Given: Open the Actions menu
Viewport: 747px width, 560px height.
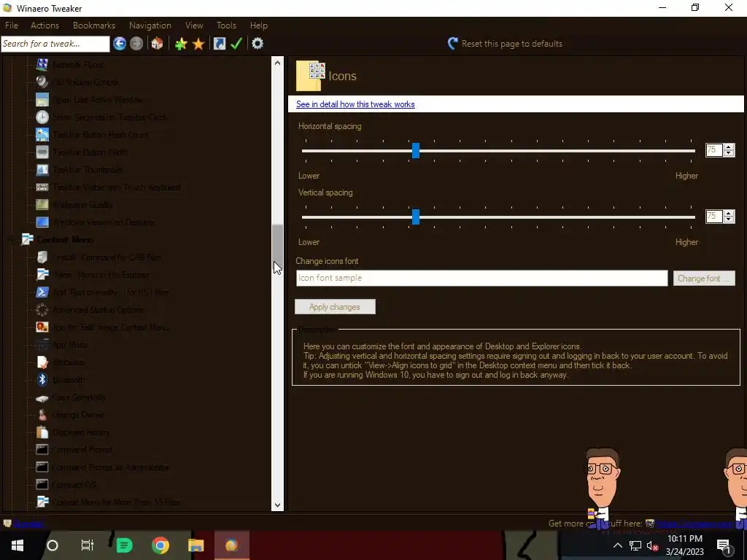Looking at the screenshot, I should click(x=44, y=26).
